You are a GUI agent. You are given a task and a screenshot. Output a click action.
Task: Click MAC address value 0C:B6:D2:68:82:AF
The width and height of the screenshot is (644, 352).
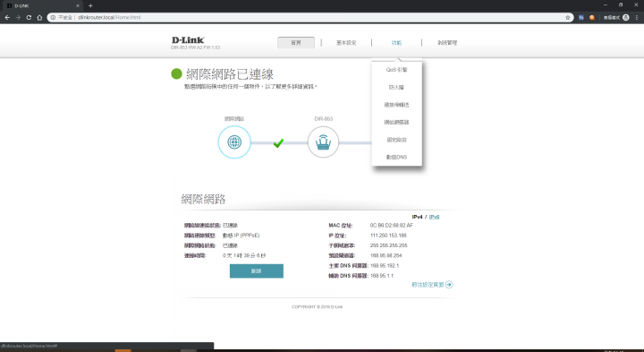point(392,226)
